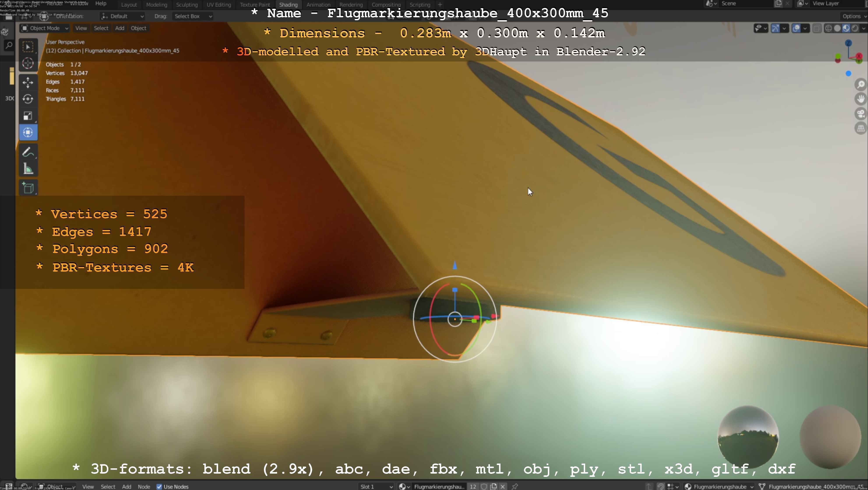Toggle node snapping icon in node header
Screen dimensions: 868x490
click(661, 486)
